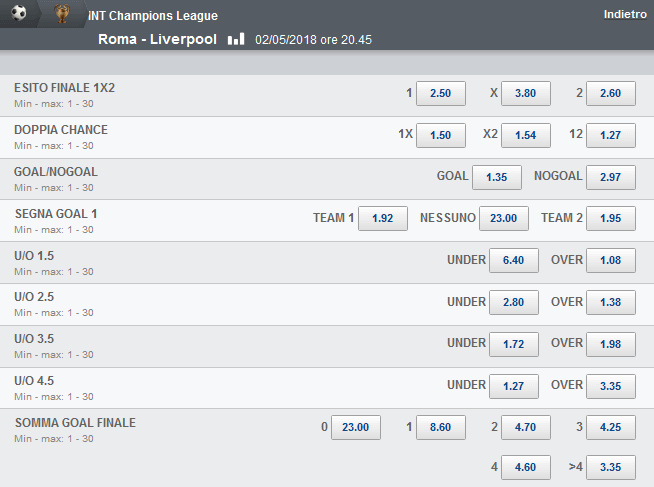Select UNDER 1.5 odds 6.40
Image resolution: width=654 pixels, height=487 pixels.
(x=513, y=261)
